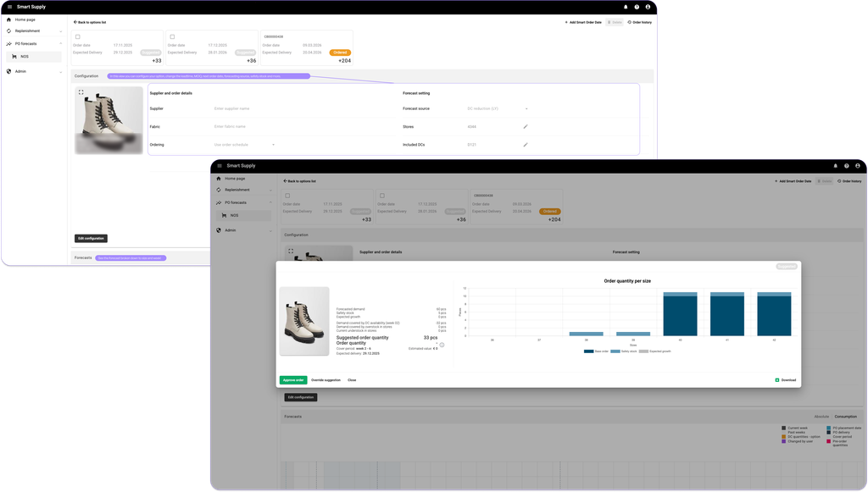The image size is (868, 492).
Task: Click notifications bell in the rear window
Action: coord(626,7)
